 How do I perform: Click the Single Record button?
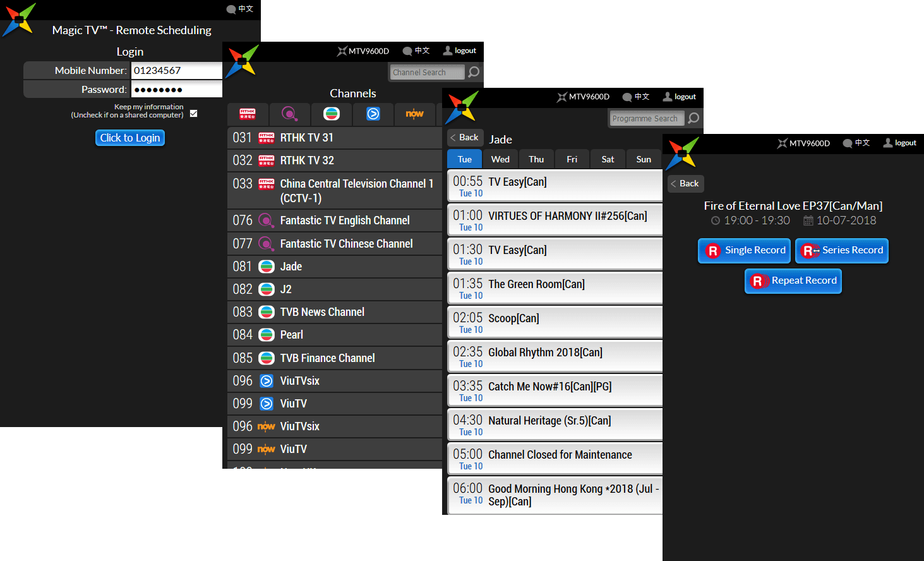click(x=744, y=250)
